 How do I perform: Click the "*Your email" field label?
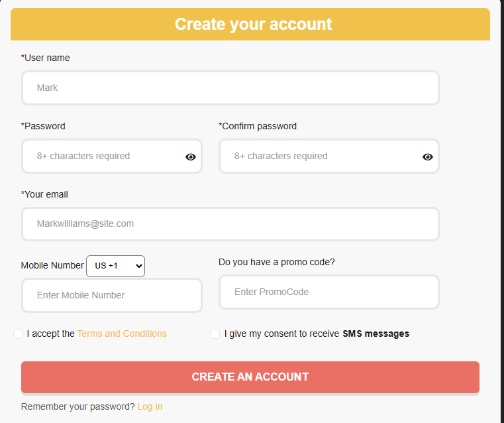tap(44, 194)
